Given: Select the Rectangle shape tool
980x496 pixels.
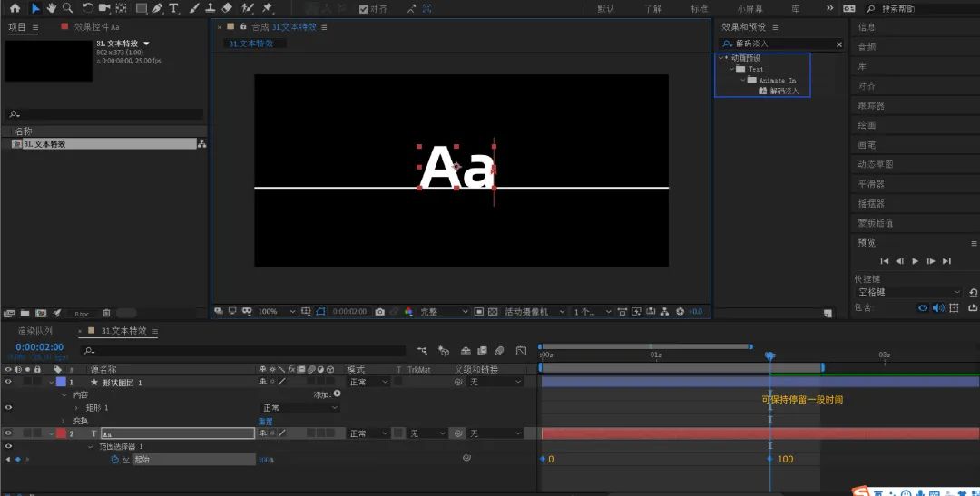Looking at the screenshot, I should [142, 8].
